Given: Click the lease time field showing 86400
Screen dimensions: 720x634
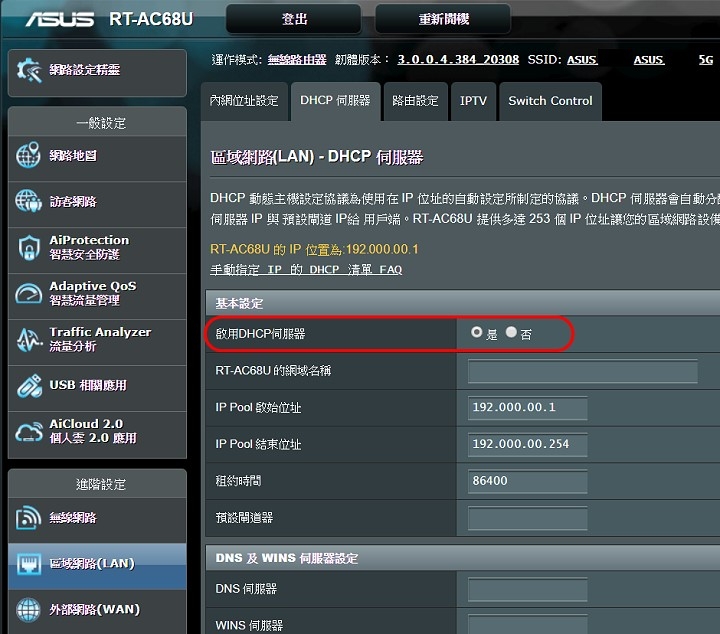Looking at the screenshot, I should point(528,481).
